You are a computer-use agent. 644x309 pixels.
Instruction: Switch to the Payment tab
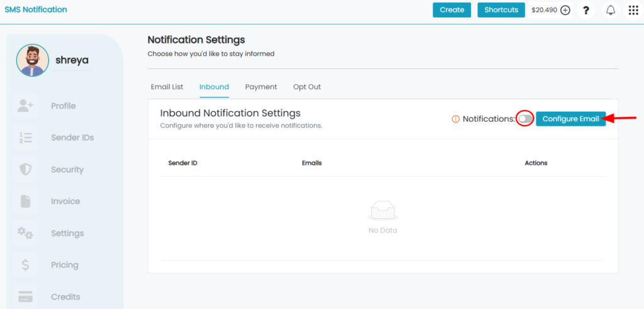pyautogui.click(x=261, y=87)
